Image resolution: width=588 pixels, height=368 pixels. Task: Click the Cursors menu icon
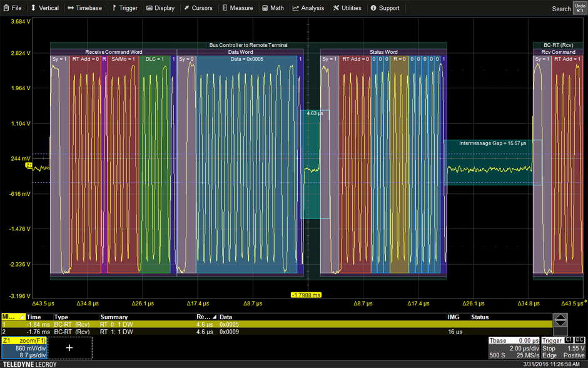(186, 8)
